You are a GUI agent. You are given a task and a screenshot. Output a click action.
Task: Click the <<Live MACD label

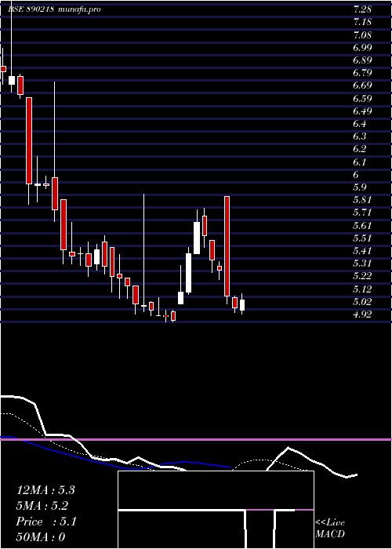coord(330,529)
